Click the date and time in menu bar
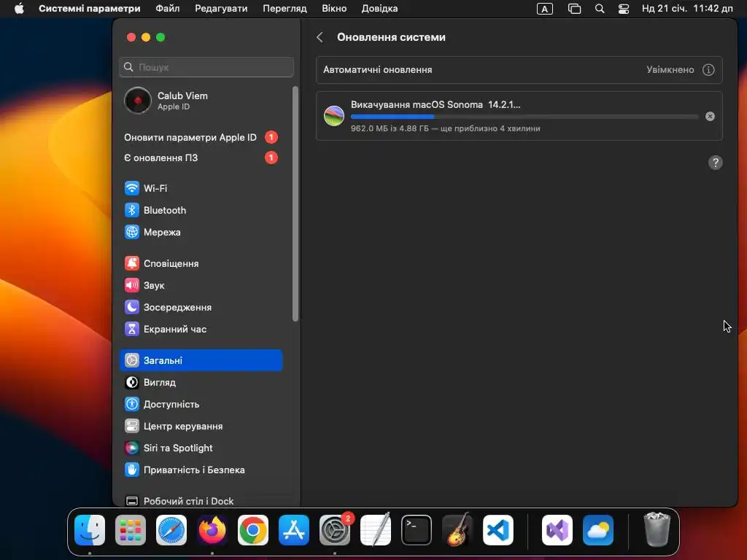747x560 pixels. tap(687, 9)
